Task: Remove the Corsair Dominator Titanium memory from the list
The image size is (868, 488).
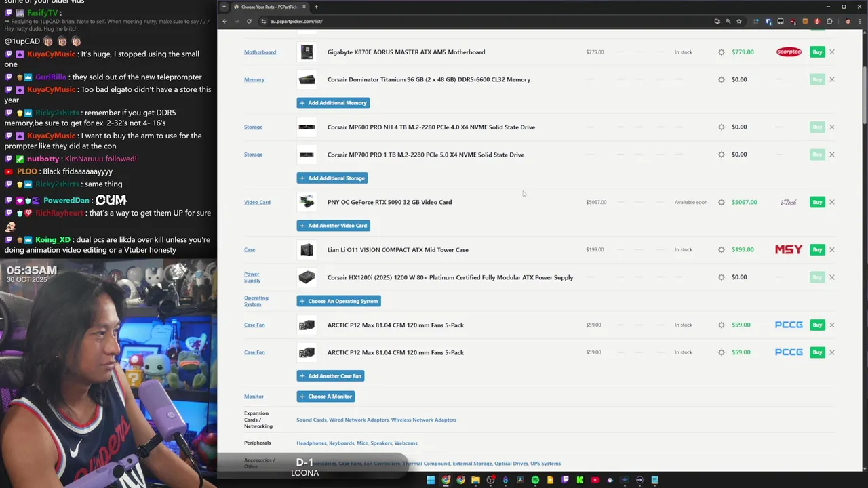Action: click(832, 79)
